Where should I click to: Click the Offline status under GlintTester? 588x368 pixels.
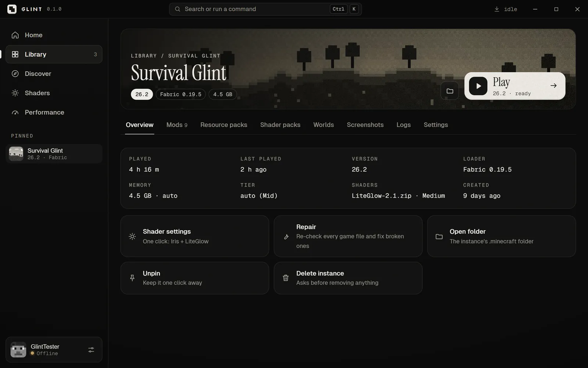tap(44, 353)
